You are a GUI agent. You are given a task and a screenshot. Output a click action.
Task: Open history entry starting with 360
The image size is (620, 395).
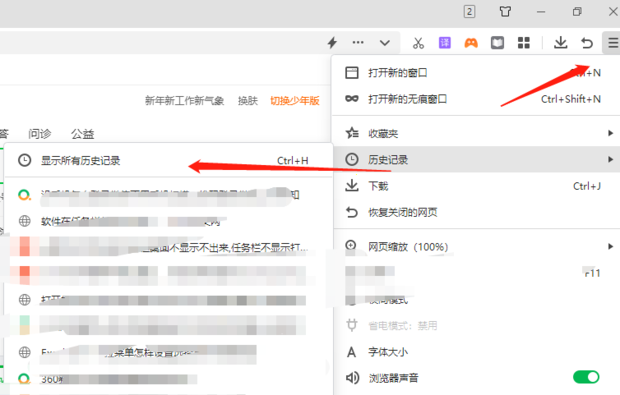[168, 379]
